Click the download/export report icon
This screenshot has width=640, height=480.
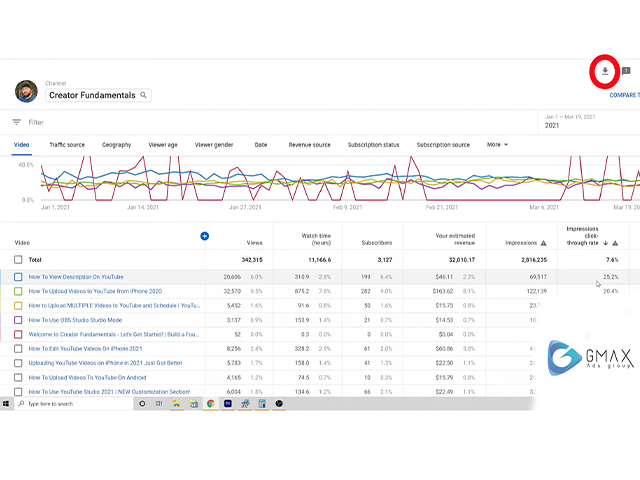605,71
